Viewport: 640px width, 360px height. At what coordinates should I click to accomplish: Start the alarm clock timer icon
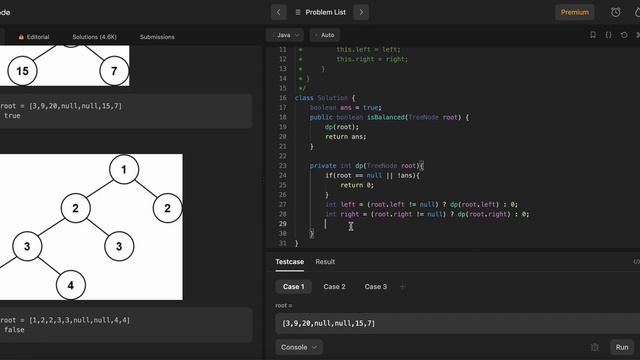tap(616, 12)
